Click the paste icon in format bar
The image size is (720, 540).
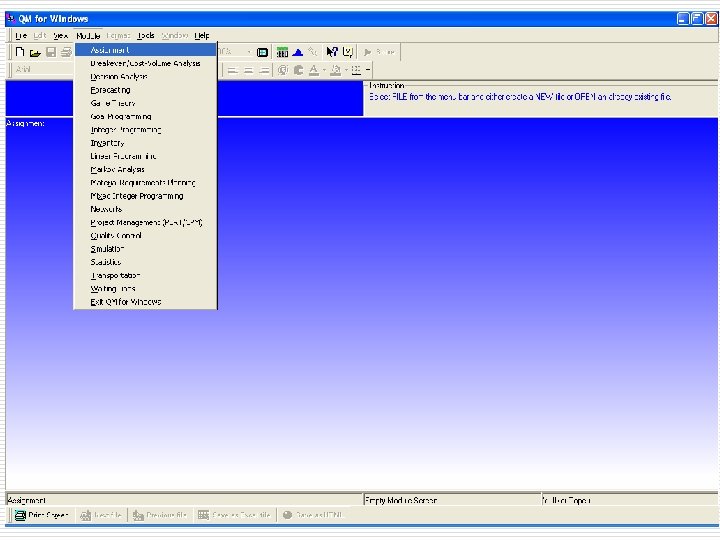point(298,70)
